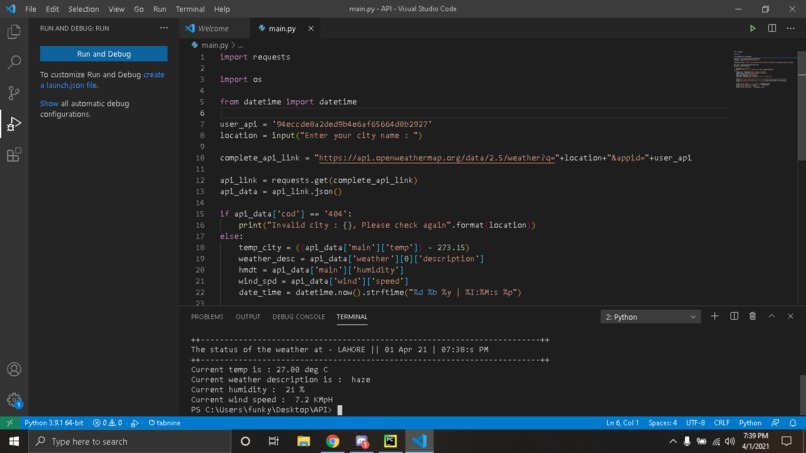Open the Manage gear icon
This screenshot has height=453, width=806.
point(14,400)
